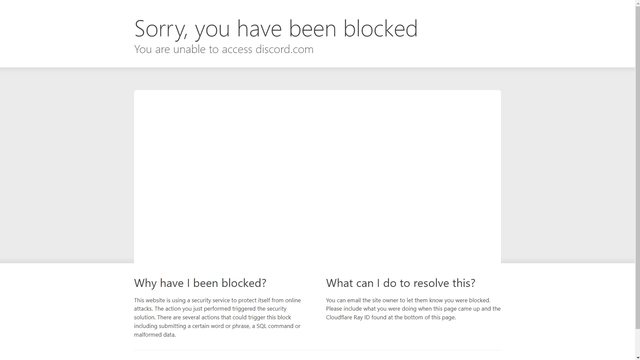The image size is (640, 360).
Task: Select the 'Why have I been blocked?' heading
Action: (200, 283)
